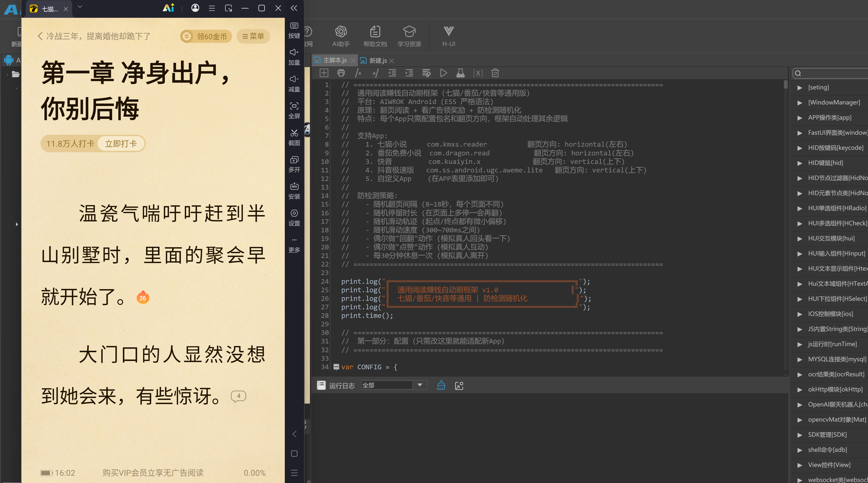Click the add new file plus-box icon
The height and width of the screenshot is (483, 868).
click(x=324, y=73)
